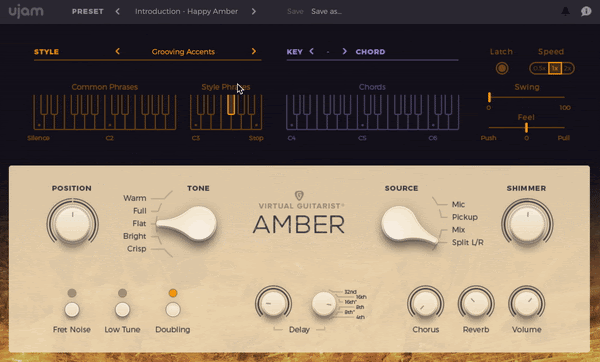Enable the Low Tune button
The image size is (600, 362).
click(122, 310)
